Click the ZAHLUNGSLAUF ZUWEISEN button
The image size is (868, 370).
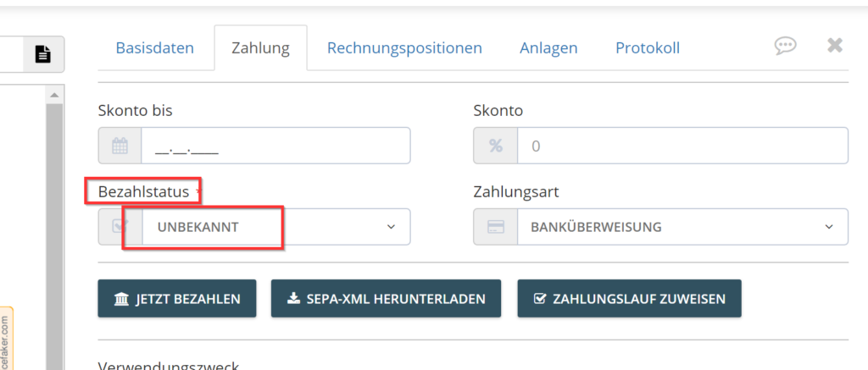tap(630, 299)
